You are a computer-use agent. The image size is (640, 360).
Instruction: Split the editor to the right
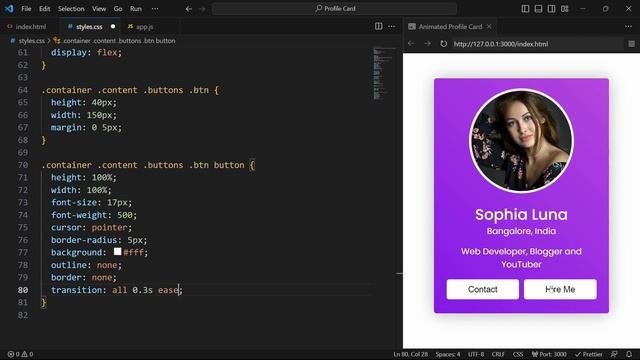coord(378,27)
